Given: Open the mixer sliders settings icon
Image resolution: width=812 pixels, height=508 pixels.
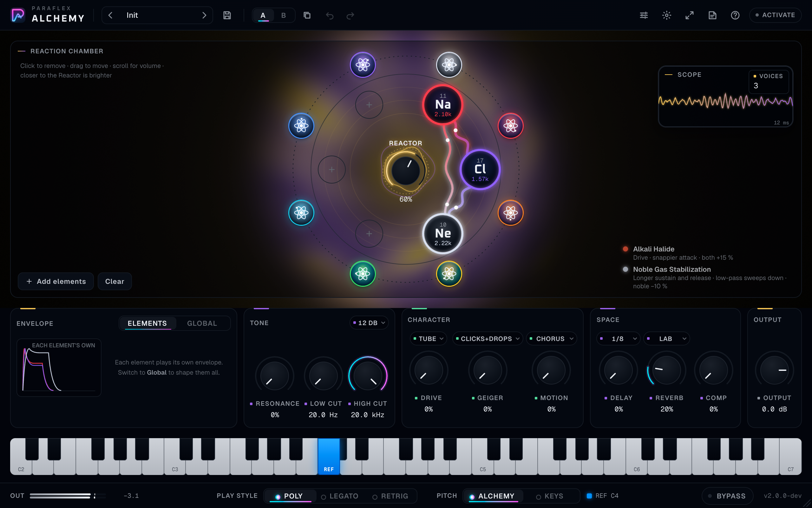Looking at the screenshot, I should click(x=644, y=15).
